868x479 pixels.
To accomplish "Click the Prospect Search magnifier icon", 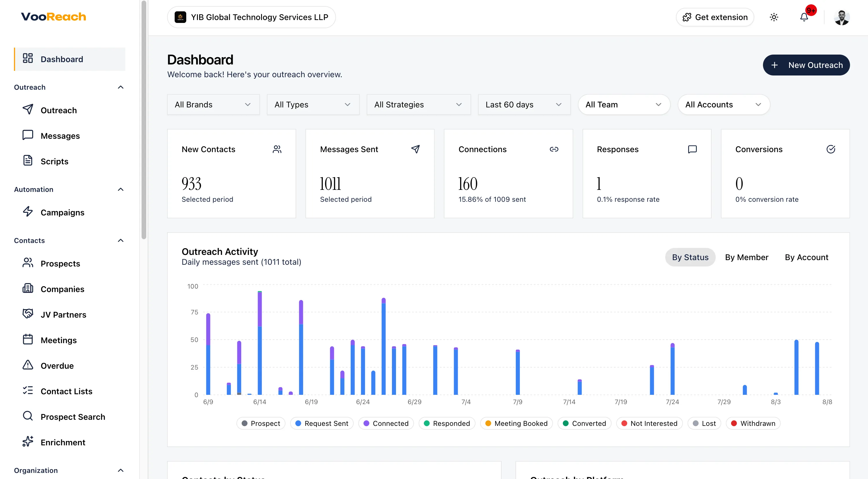I will tap(28, 416).
